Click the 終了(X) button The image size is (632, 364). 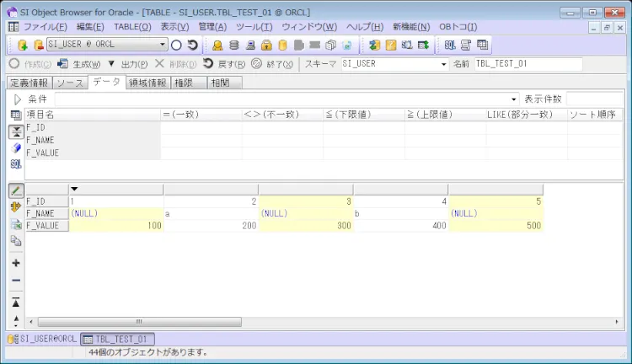click(272, 64)
